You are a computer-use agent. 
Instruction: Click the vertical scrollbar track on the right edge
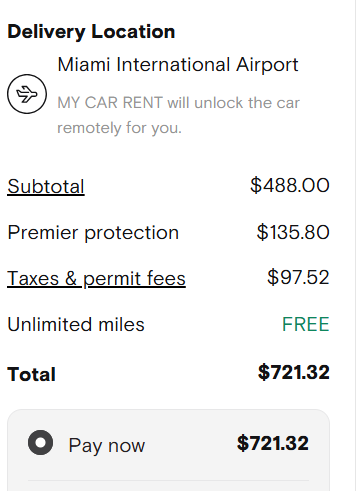[x=358, y=245]
